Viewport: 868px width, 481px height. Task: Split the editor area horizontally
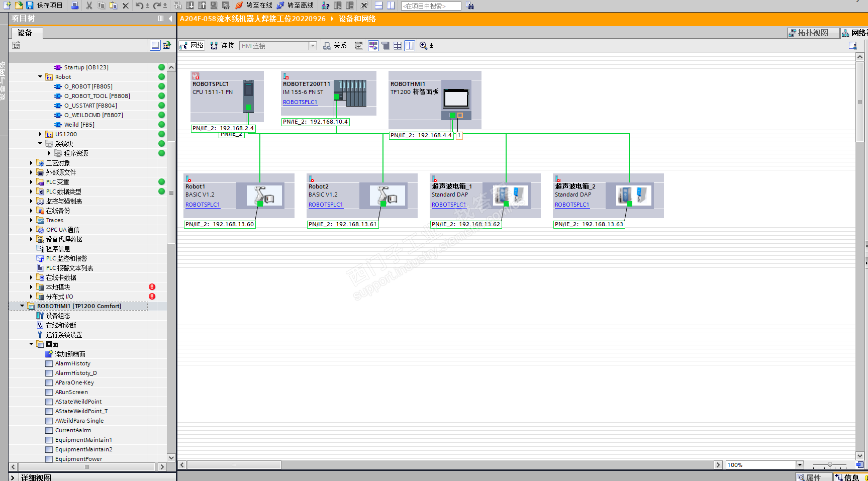379,6
